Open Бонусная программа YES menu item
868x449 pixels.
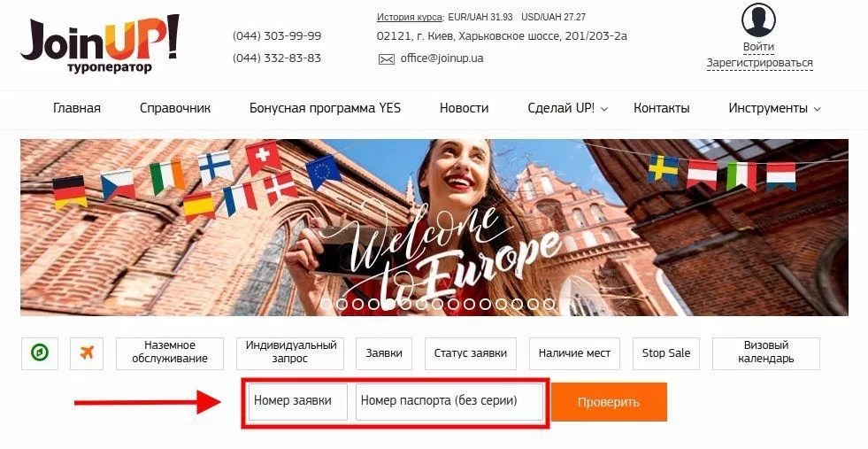pyautogui.click(x=325, y=108)
